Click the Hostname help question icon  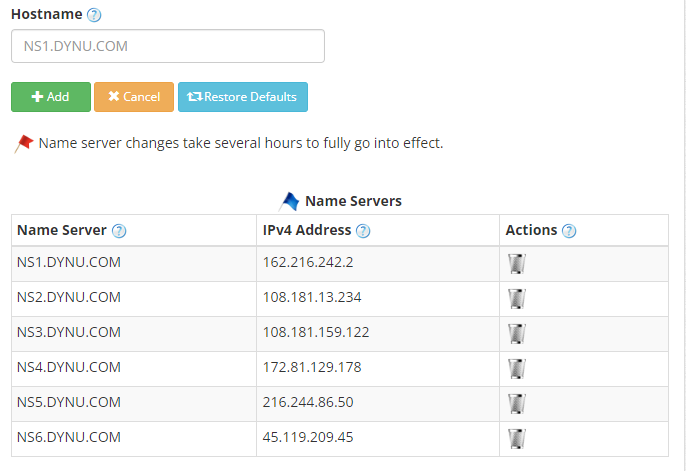tap(94, 15)
